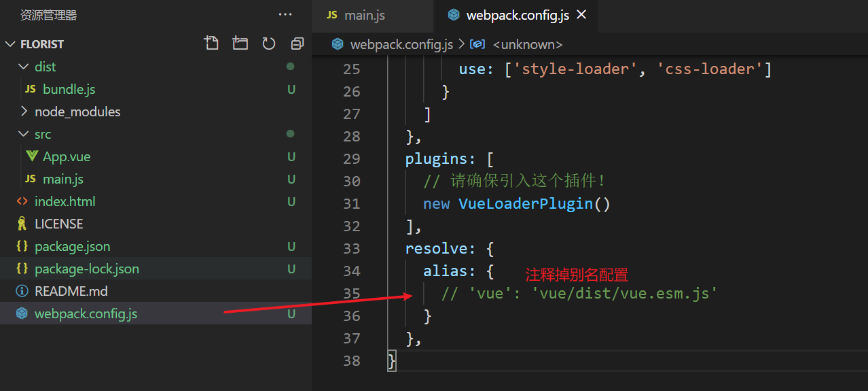
Task: Open explorer more actions ellipsis menu
Action: pyautogui.click(x=286, y=14)
